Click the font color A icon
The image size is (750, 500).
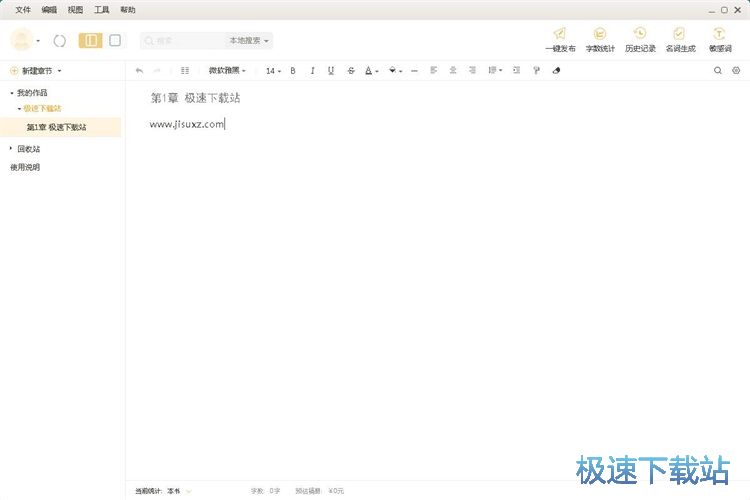coord(368,71)
